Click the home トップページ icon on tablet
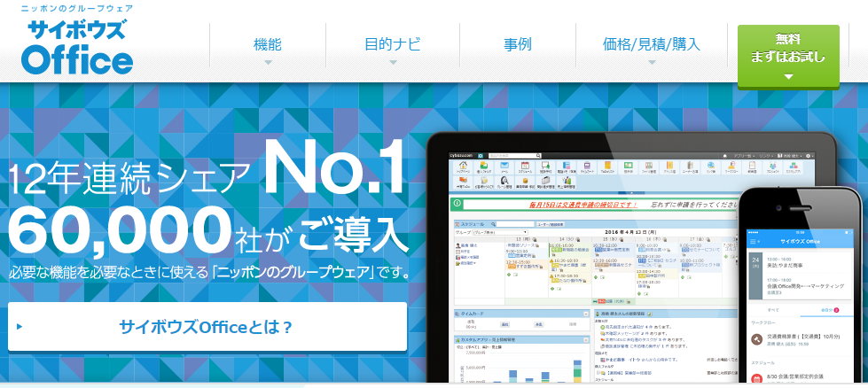 [463, 167]
